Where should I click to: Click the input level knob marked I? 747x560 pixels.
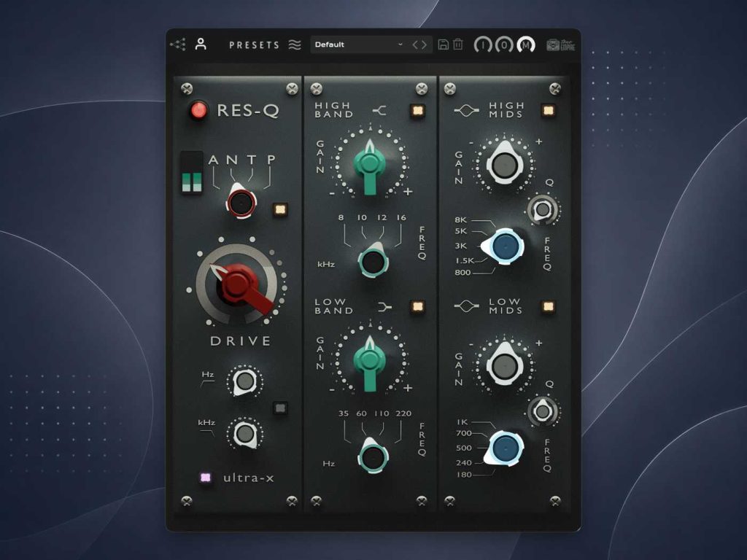point(483,45)
